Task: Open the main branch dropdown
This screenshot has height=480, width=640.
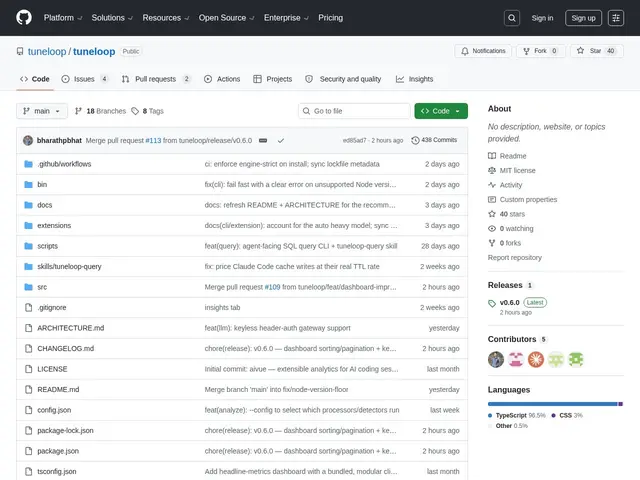Action: point(42,111)
